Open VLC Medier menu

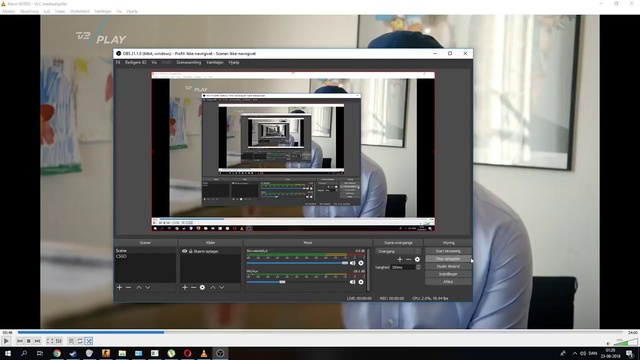(9, 11)
